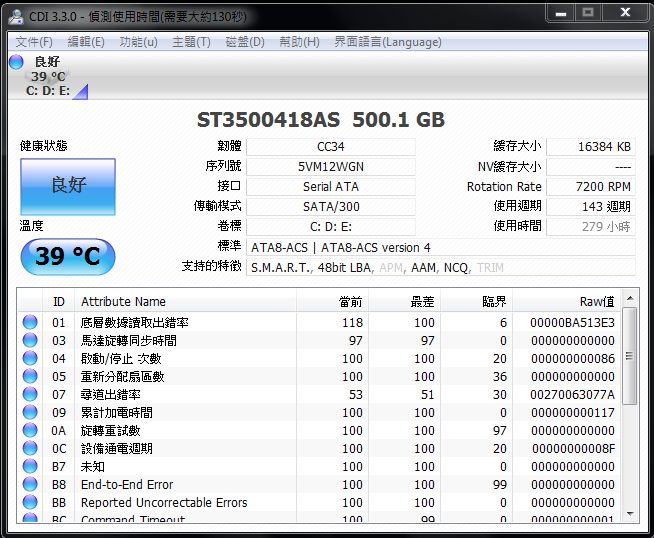Click the volume label field C: D: E:
The width and height of the screenshot is (654, 538).
click(x=331, y=227)
